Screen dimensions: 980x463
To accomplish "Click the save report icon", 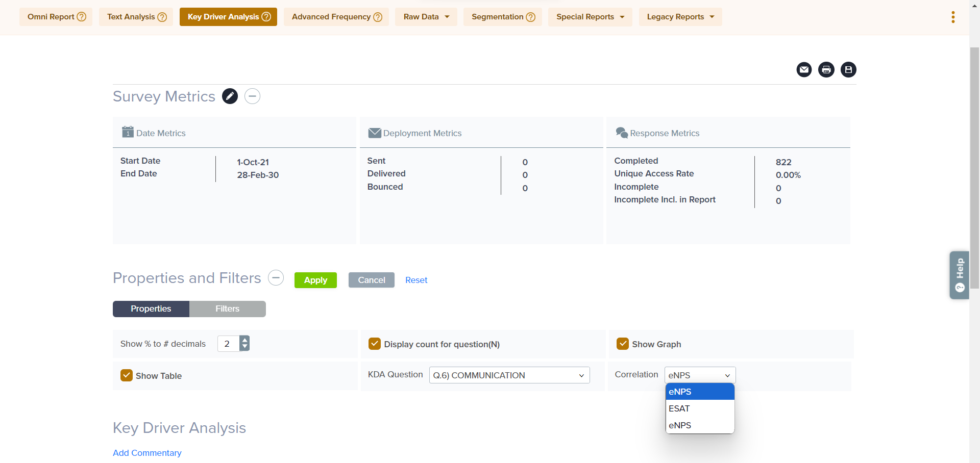I will click(x=848, y=70).
